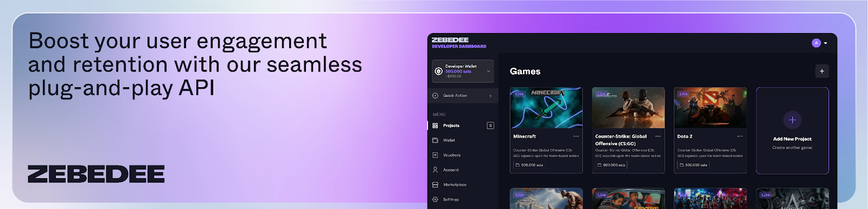Viewport: 868px width, 209px height.
Task: Click the Marketplace storefront icon
Action: (435, 185)
